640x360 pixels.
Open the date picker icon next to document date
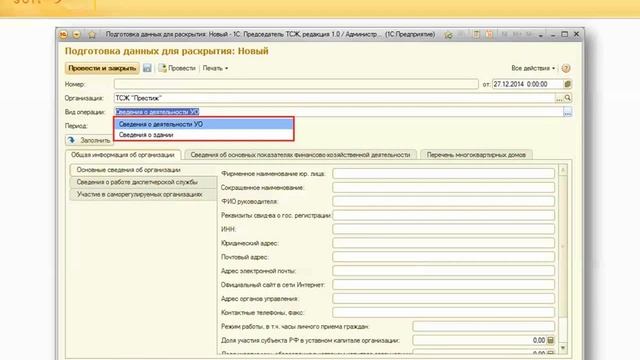pyautogui.click(x=567, y=84)
